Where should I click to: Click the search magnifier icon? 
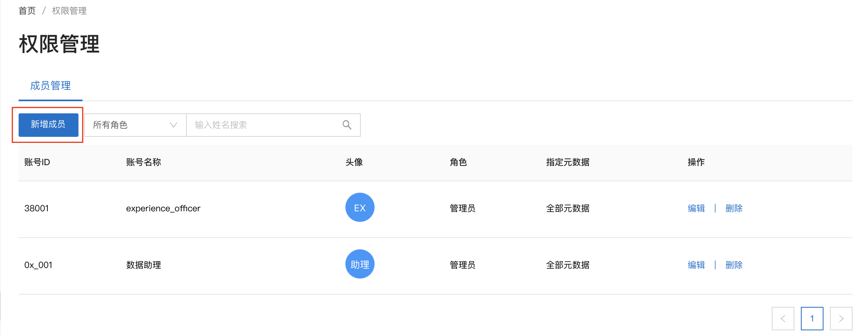coord(347,125)
